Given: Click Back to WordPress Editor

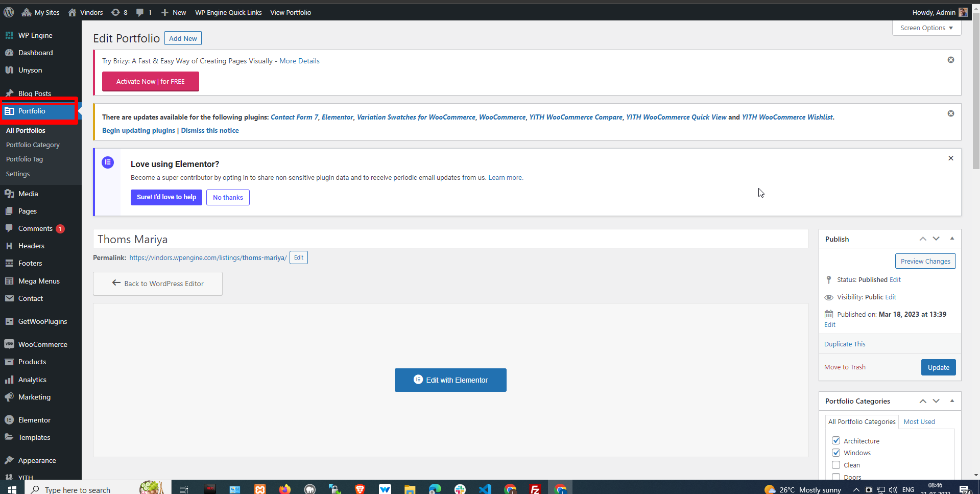Looking at the screenshot, I should pos(158,284).
